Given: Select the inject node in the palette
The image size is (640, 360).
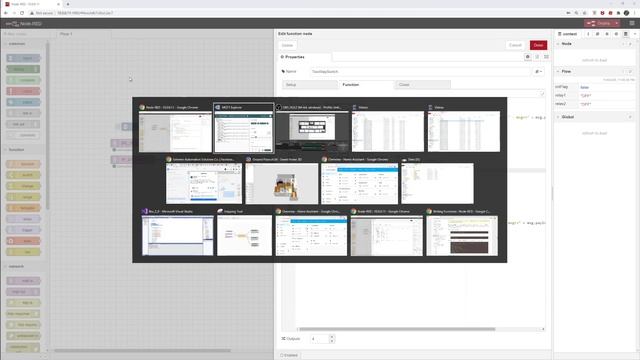Looking at the screenshot, I should [23, 58].
